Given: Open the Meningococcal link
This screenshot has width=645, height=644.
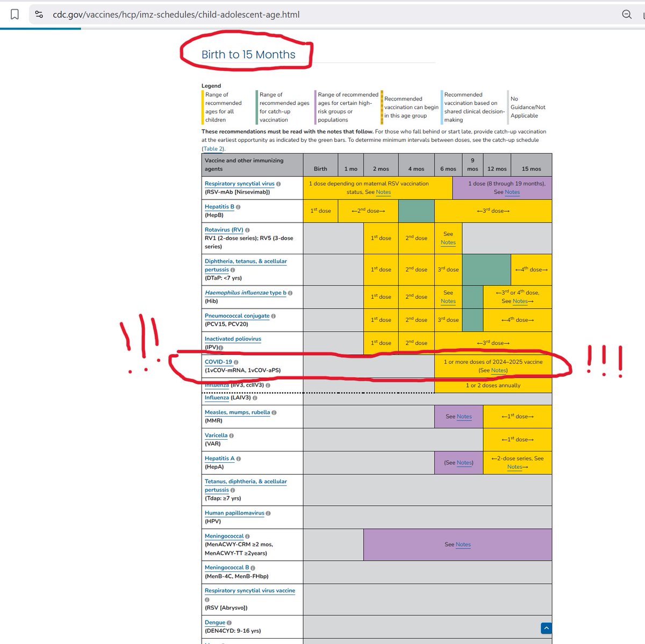Looking at the screenshot, I should click(224, 536).
